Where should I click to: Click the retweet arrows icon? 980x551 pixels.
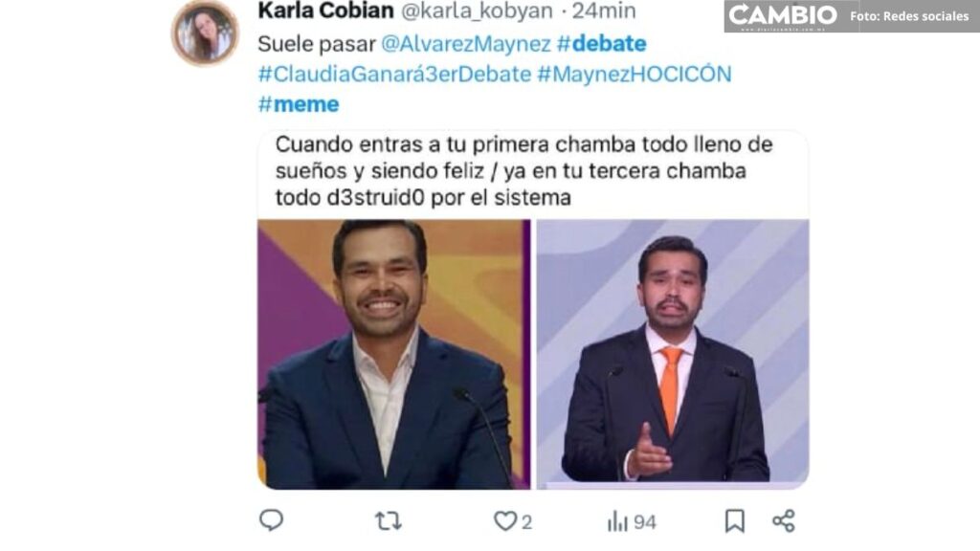[389, 521]
